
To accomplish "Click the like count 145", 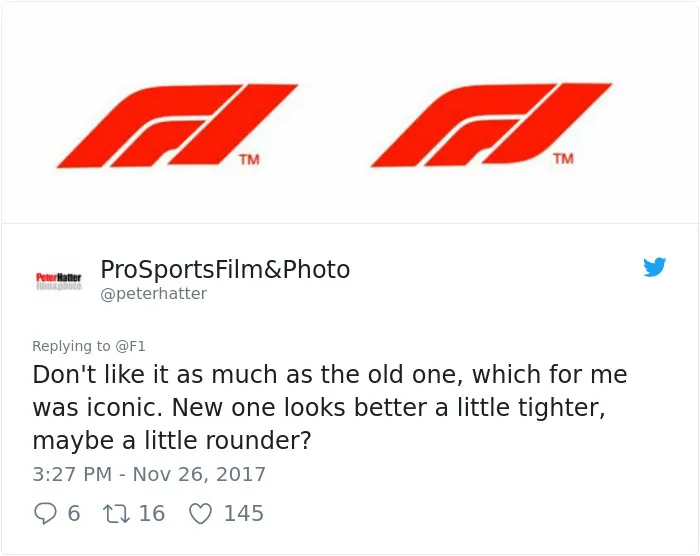I will tap(244, 514).
